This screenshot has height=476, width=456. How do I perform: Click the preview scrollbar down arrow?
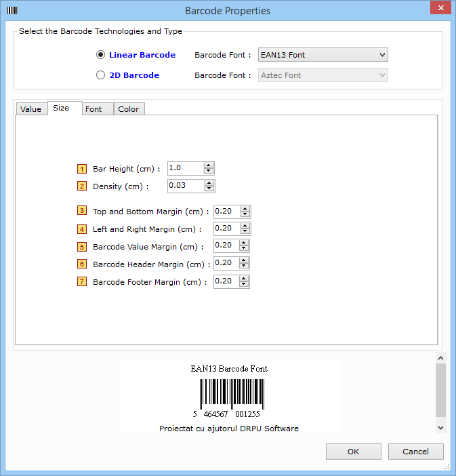point(441,428)
